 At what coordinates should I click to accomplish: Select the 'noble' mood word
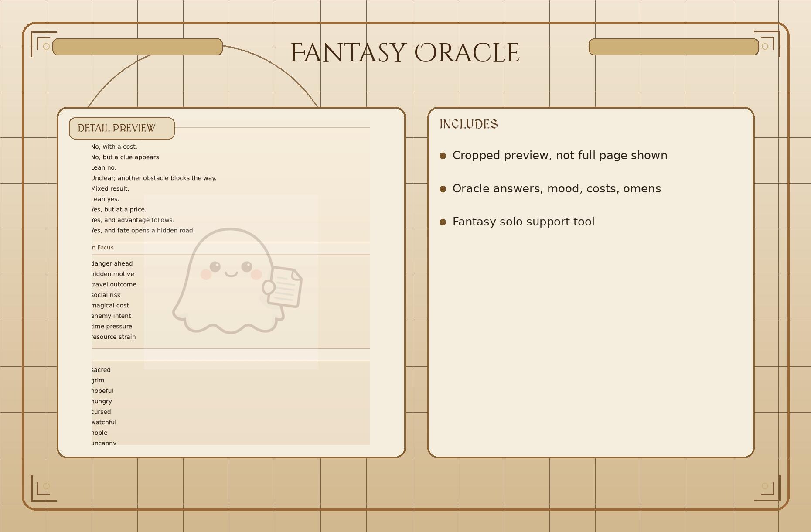click(100, 433)
